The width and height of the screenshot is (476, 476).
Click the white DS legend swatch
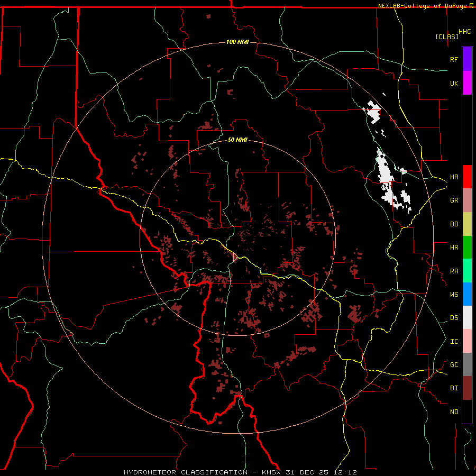pos(467,317)
